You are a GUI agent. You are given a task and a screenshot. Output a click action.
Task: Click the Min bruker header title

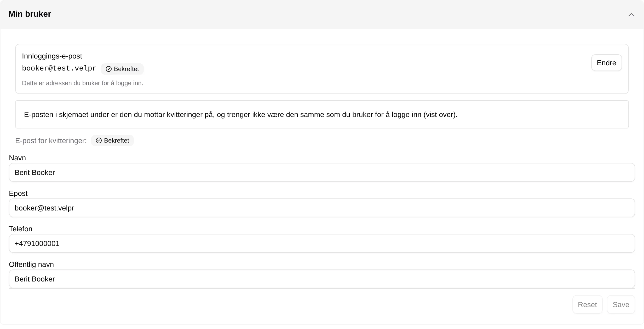click(30, 14)
